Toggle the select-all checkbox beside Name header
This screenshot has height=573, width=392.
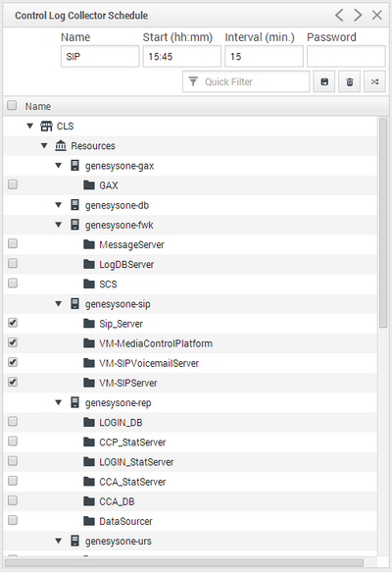12,106
